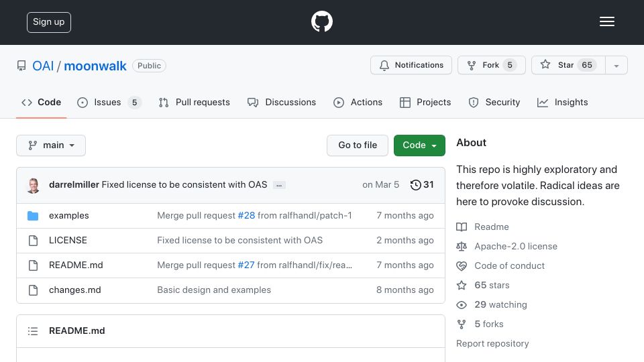
Task: Open darrelmiller's profile link
Action: tap(74, 185)
